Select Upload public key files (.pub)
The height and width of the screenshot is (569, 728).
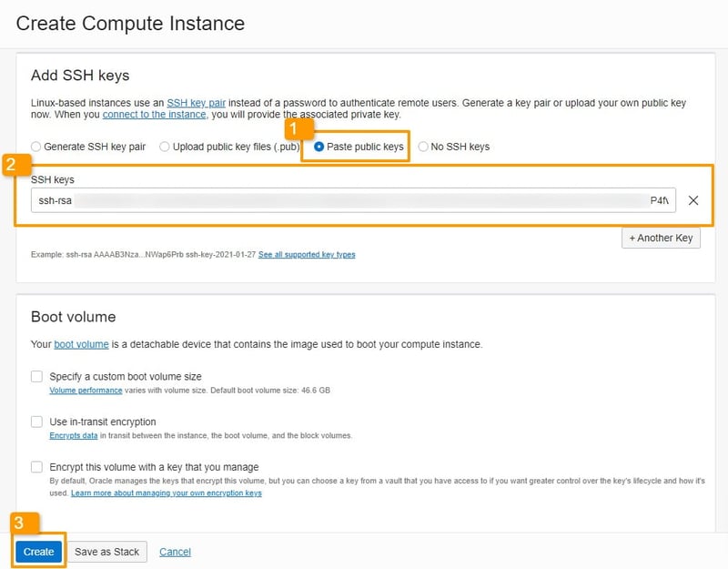[x=165, y=147]
